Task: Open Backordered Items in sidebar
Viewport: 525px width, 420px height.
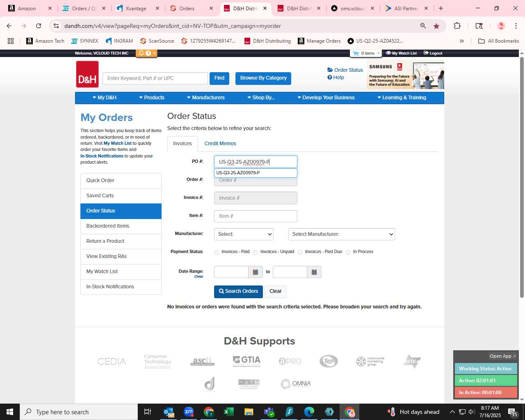Action: 121,226
